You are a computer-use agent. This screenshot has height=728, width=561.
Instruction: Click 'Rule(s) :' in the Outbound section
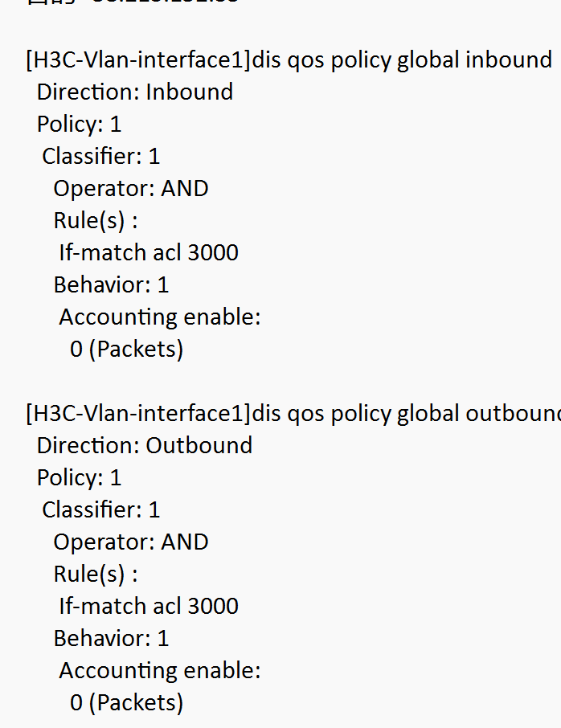pyautogui.click(x=96, y=575)
